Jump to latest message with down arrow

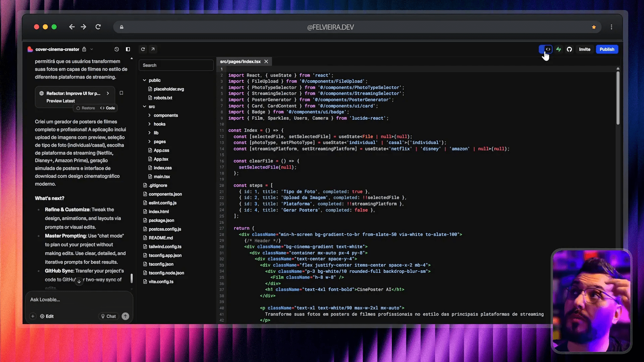[79, 281]
